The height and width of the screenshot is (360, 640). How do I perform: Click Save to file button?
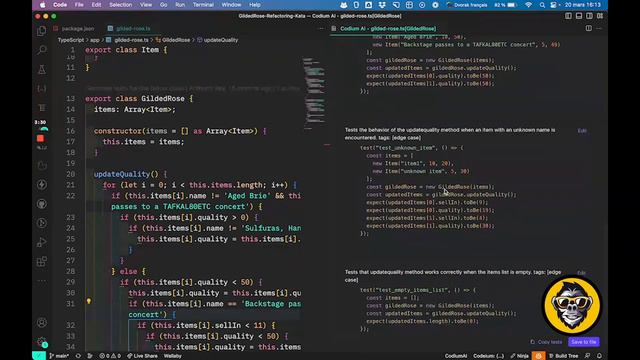click(x=584, y=342)
